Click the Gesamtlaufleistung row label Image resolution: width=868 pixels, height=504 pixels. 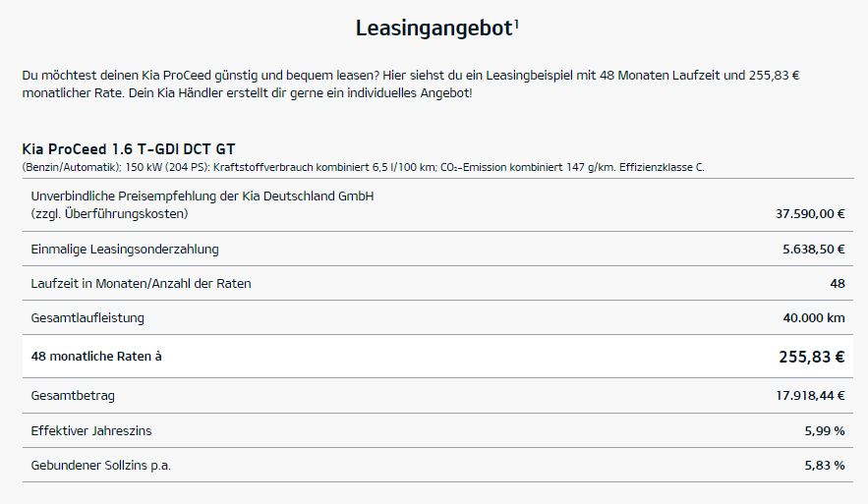coord(87,318)
